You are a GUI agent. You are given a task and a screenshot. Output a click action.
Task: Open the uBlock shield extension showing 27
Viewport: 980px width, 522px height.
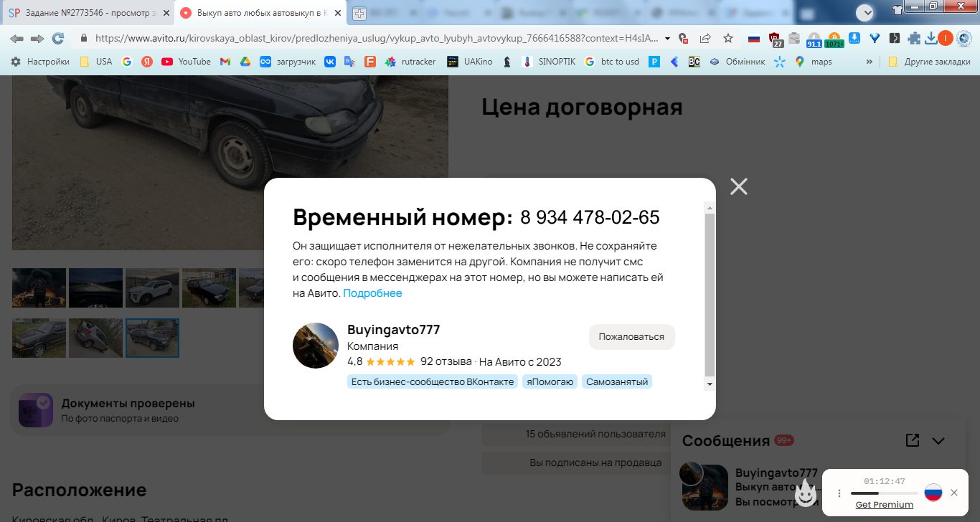pos(775,39)
